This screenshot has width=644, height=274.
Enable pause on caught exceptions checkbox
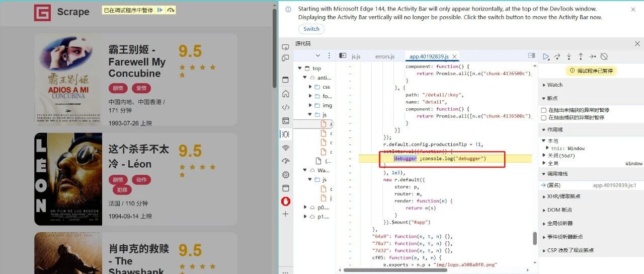[x=543, y=117]
